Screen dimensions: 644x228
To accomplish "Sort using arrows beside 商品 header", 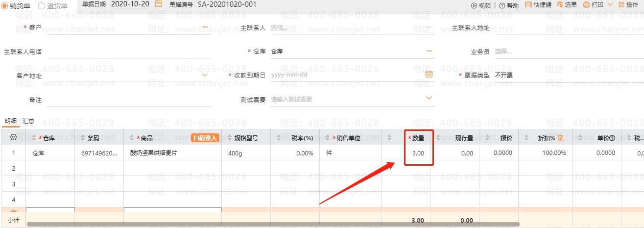I will point(133,138).
